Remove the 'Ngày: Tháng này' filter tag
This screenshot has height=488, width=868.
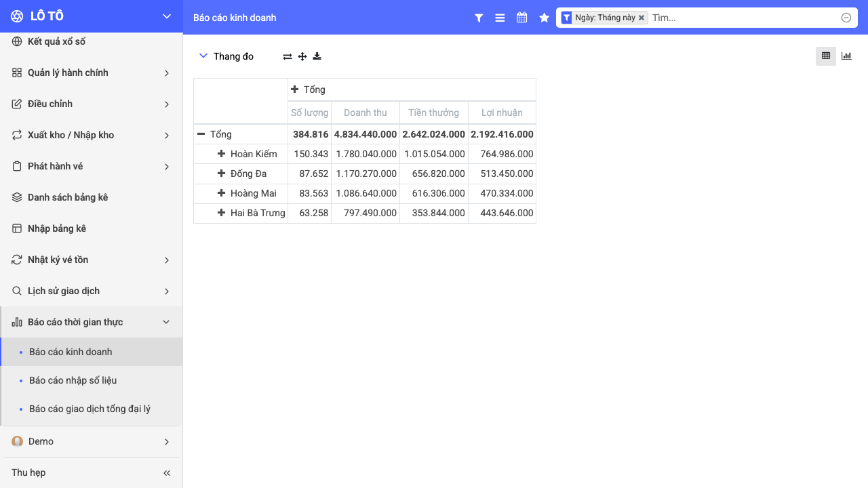pyautogui.click(x=642, y=18)
